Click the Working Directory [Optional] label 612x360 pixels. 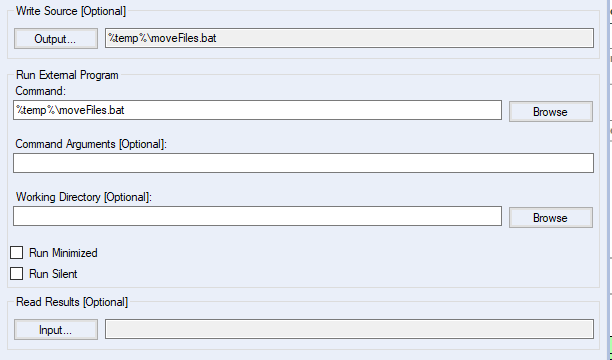pyautogui.click(x=84, y=197)
